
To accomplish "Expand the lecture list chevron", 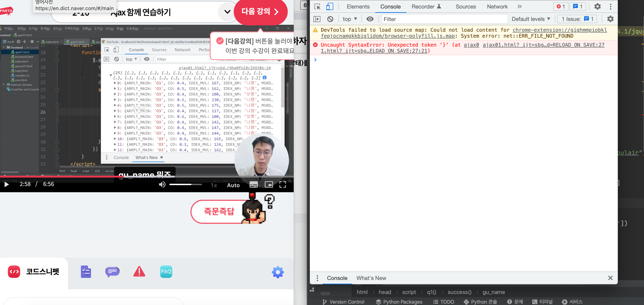I will coord(227,11).
